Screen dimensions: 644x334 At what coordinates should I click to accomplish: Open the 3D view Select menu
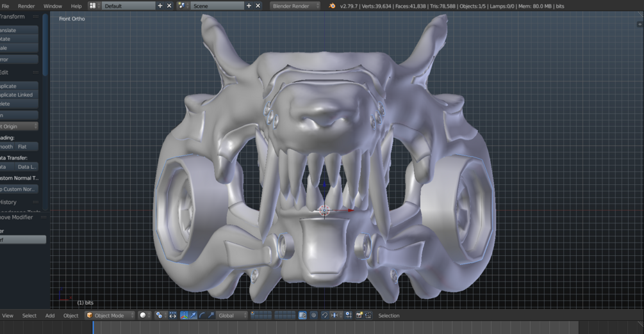(29, 315)
